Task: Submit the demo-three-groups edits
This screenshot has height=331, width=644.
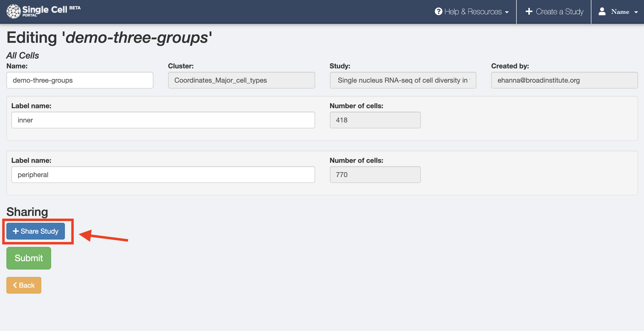Action: point(29,258)
